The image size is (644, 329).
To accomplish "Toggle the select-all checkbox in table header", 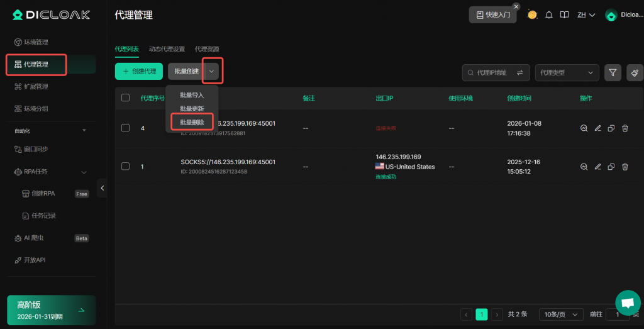I will tap(125, 98).
